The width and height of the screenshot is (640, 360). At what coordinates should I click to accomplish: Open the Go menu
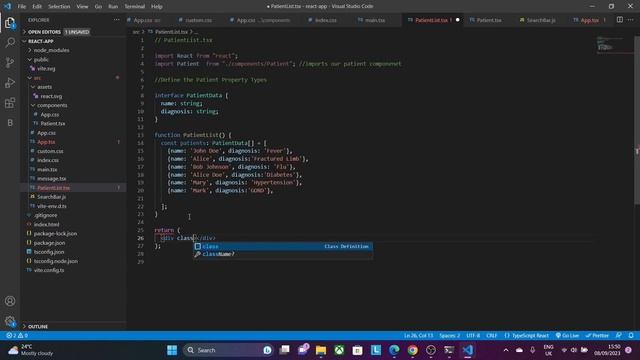98,7
